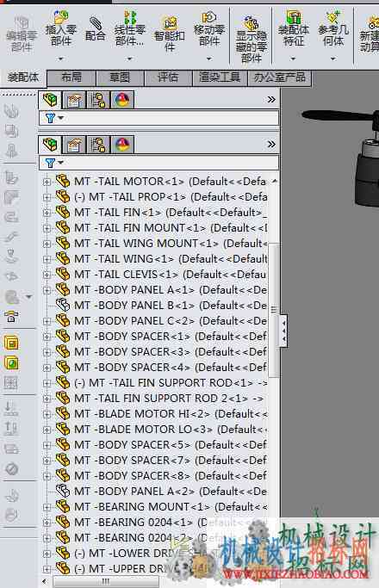Screen dimensions: 379x588
Task: Switch to 渲染工具 tab
Action: (220, 77)
